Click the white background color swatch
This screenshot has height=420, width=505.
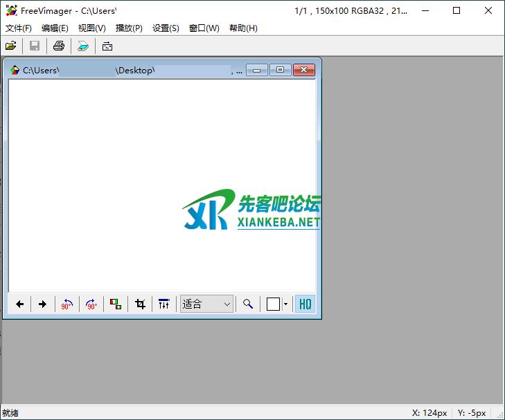(x=273, y=304)
